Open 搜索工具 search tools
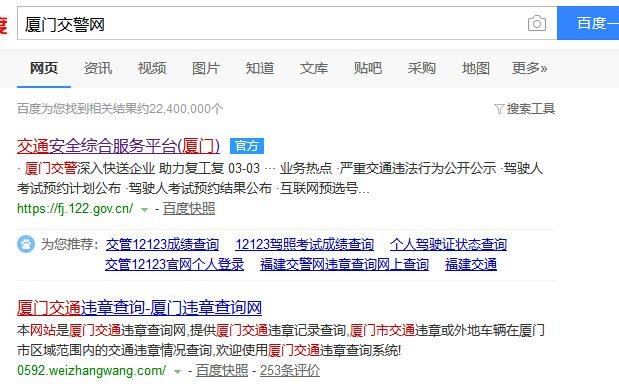This screenshot has width=619, height=390. coord(531,109)
